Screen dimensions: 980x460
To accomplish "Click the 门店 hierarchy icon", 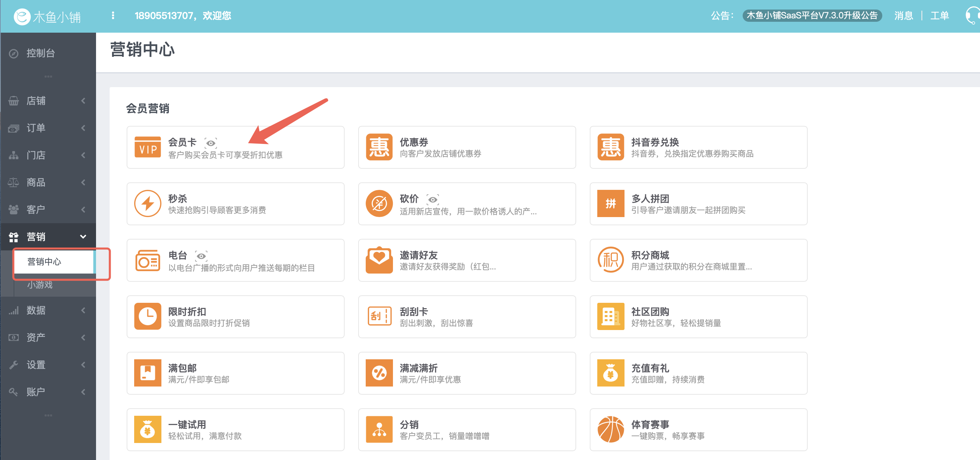I will pos(13,155).
